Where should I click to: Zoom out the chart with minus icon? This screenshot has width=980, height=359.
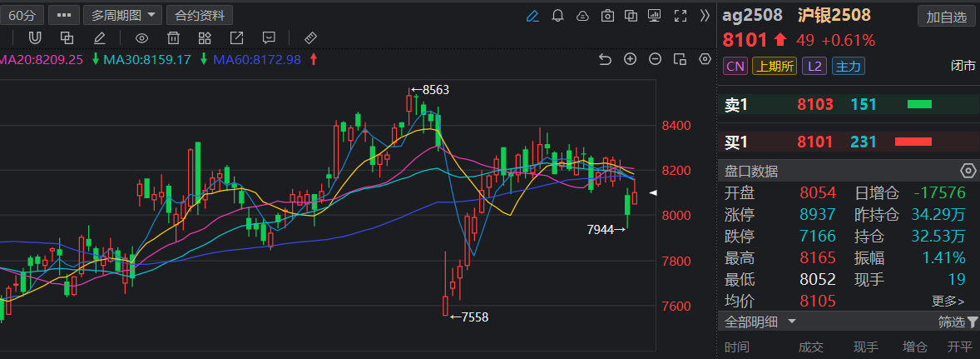[x=655, y=59]
